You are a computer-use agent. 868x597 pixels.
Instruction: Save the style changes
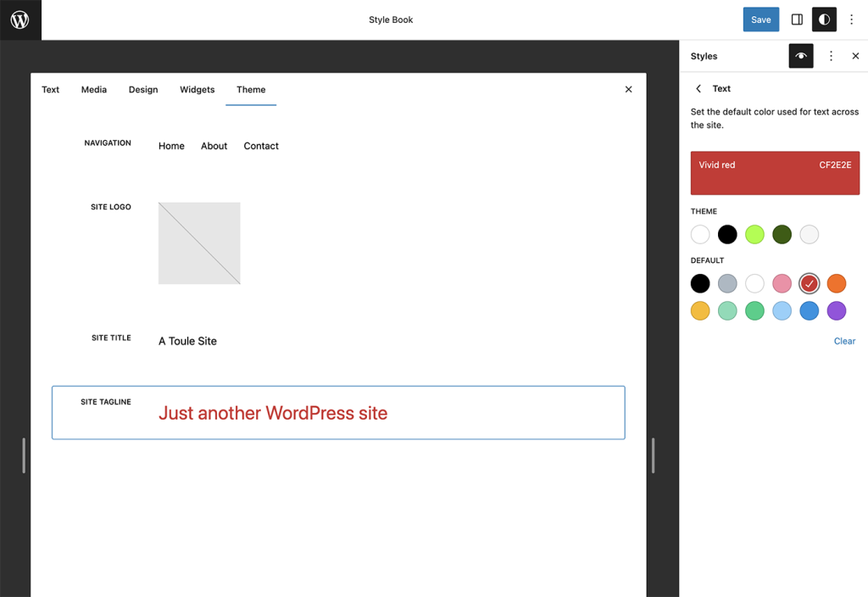[760, 20]
